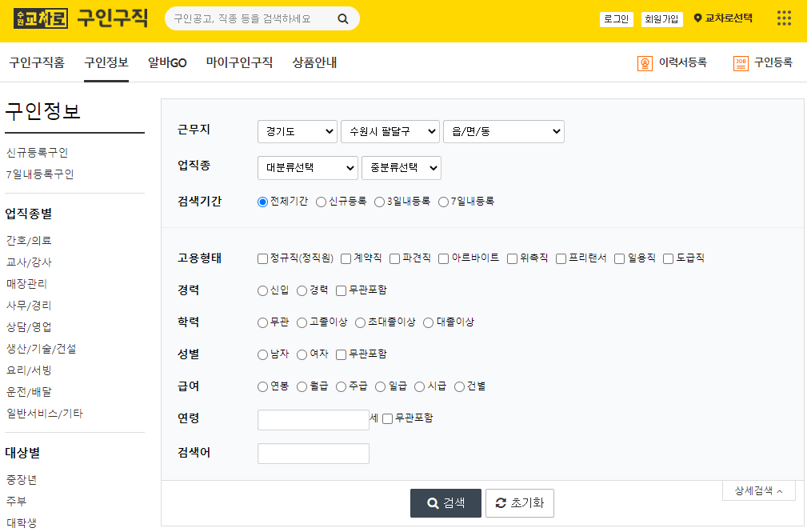The image size is (807, 532).
Task: Check the 정규직(정직원) employment type
Action: [x=262, y=258]
